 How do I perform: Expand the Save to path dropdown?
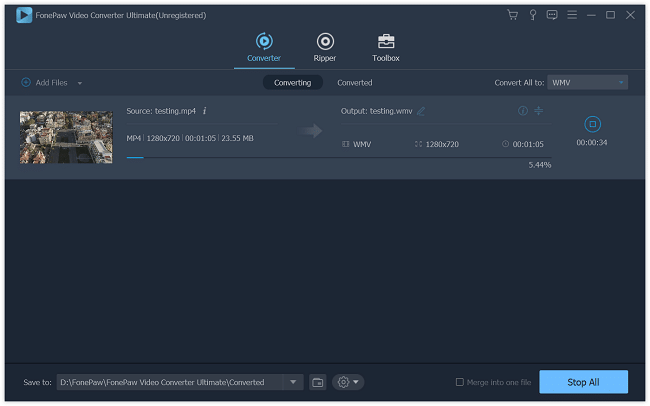(x=293, y=382)
